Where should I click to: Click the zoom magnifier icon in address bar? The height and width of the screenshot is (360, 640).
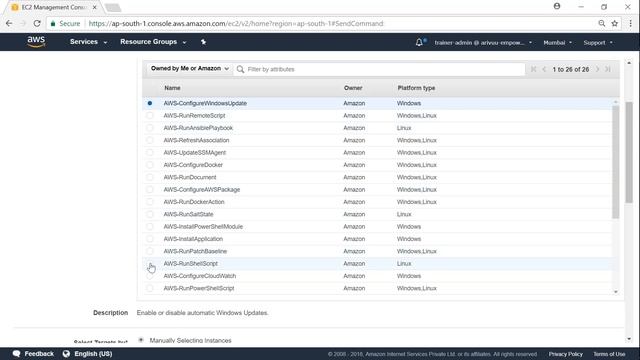click(x=602, y=24)
